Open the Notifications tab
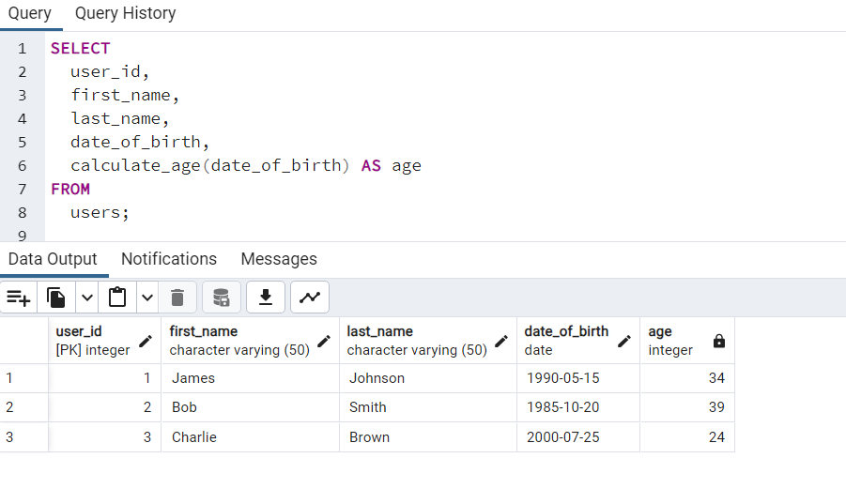The width and height of the screenshot is (846, 504). click(x=169, y=259)
